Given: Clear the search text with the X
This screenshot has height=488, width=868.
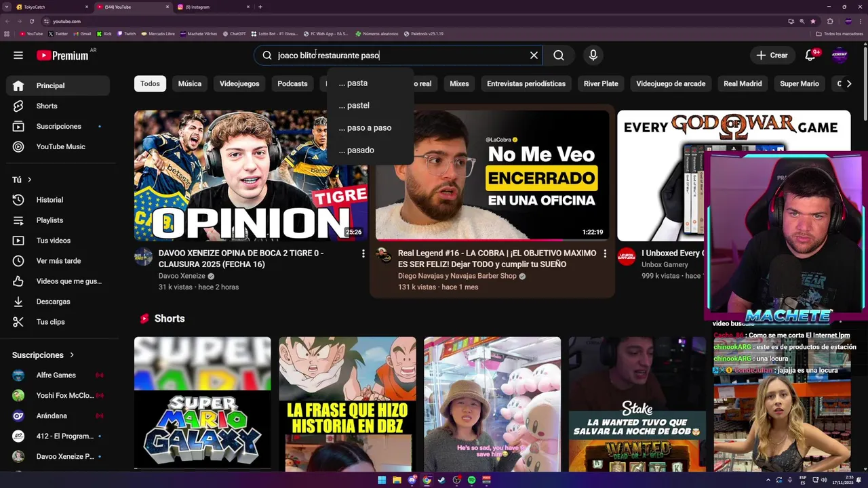Looking at the screenshot, I should (534, 56).
